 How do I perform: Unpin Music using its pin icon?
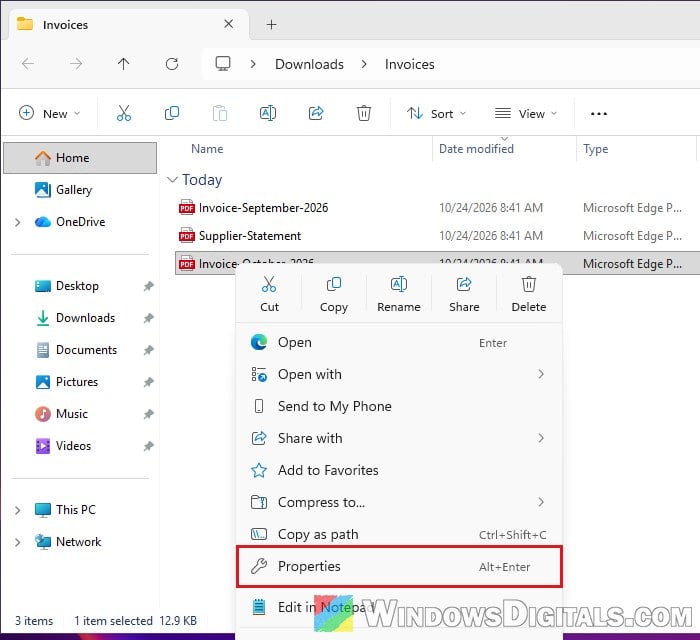pos(148,414)
